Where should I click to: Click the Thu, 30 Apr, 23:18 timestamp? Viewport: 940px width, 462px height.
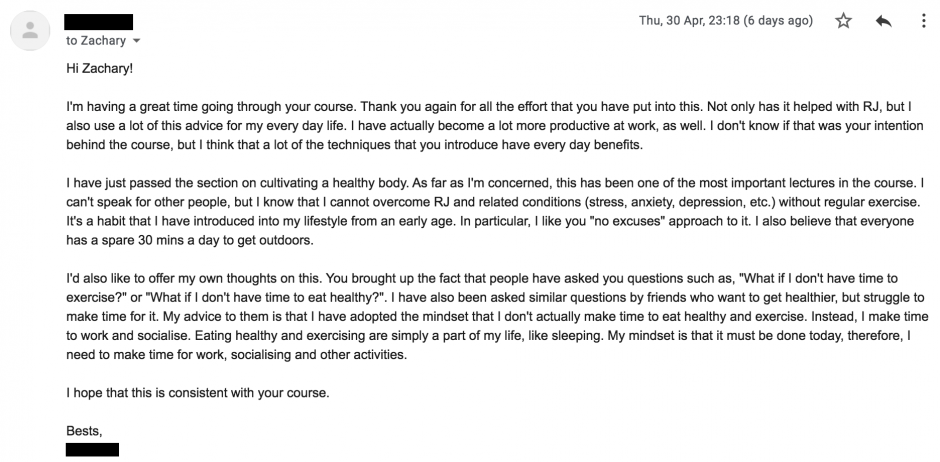(725, 21)
